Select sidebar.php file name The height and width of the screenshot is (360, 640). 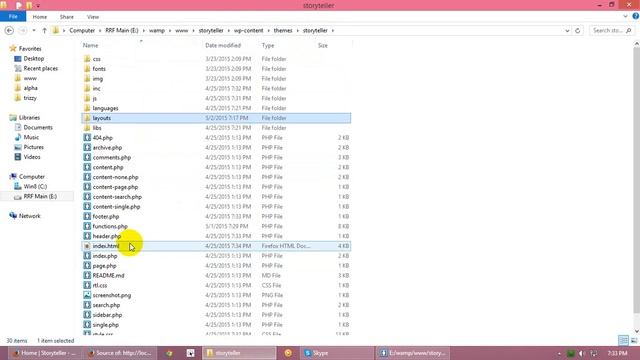pos(107,315)
